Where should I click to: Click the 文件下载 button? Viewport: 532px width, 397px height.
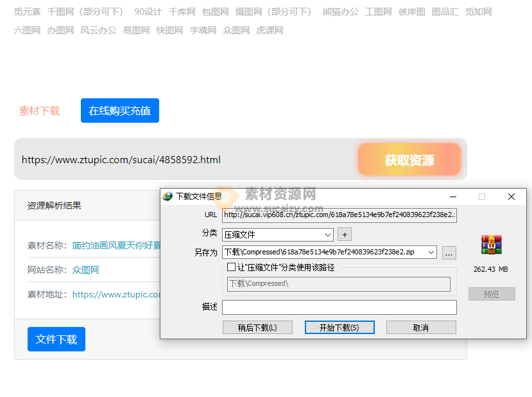pos(56,339)
